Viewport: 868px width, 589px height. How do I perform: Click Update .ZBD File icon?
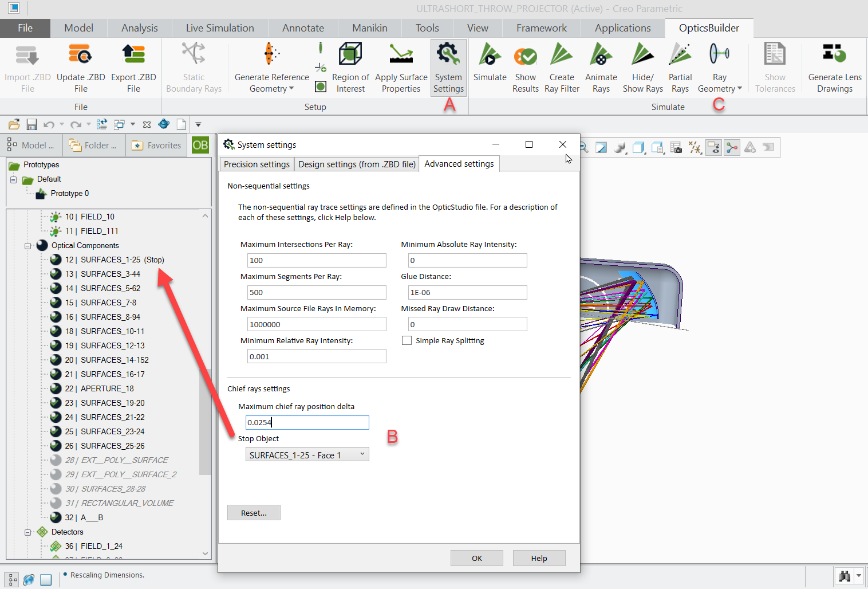point(81,54)
